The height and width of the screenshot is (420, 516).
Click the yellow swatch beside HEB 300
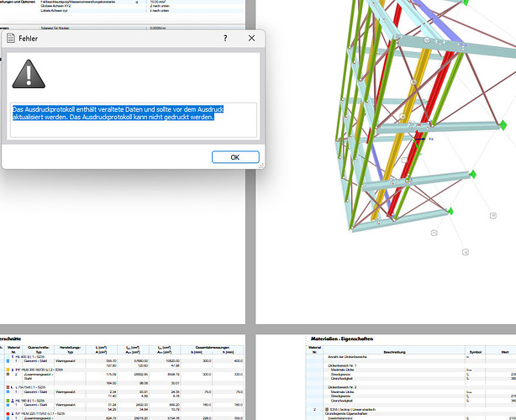tap(3, 369)
